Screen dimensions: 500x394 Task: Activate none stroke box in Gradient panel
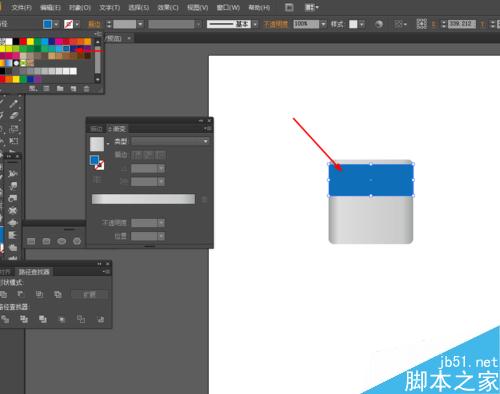point(100,165)
